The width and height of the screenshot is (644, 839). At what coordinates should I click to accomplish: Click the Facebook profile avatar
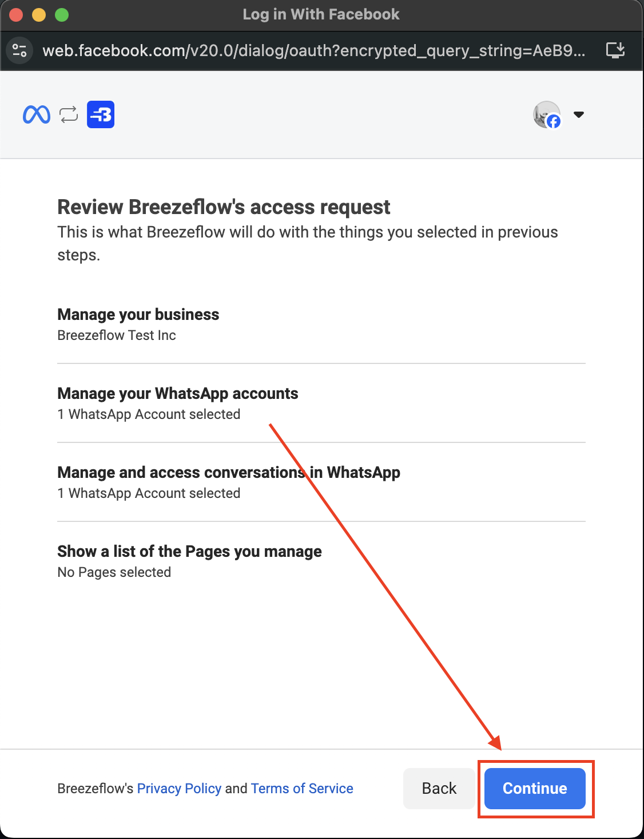pyautogui.click(x=546, y=114)
